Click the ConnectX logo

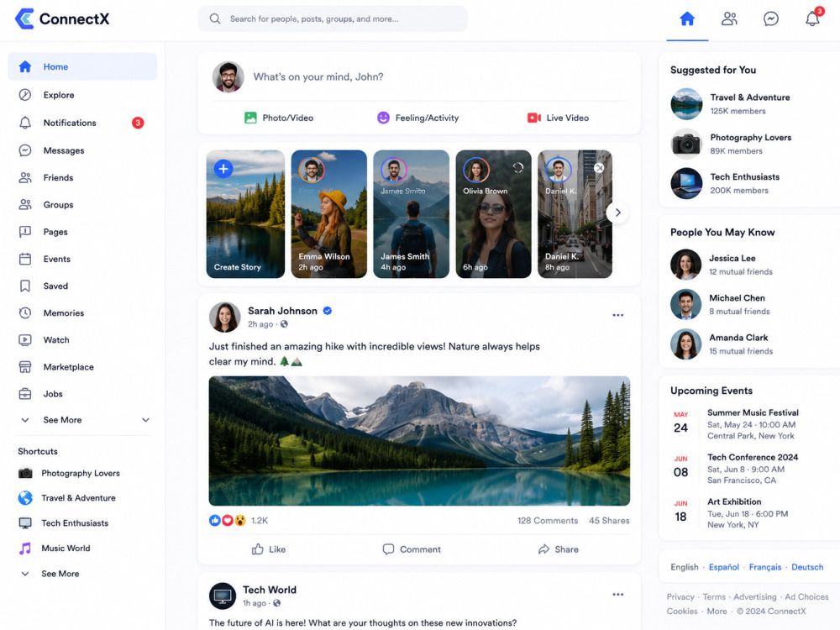tap(62, 18)
